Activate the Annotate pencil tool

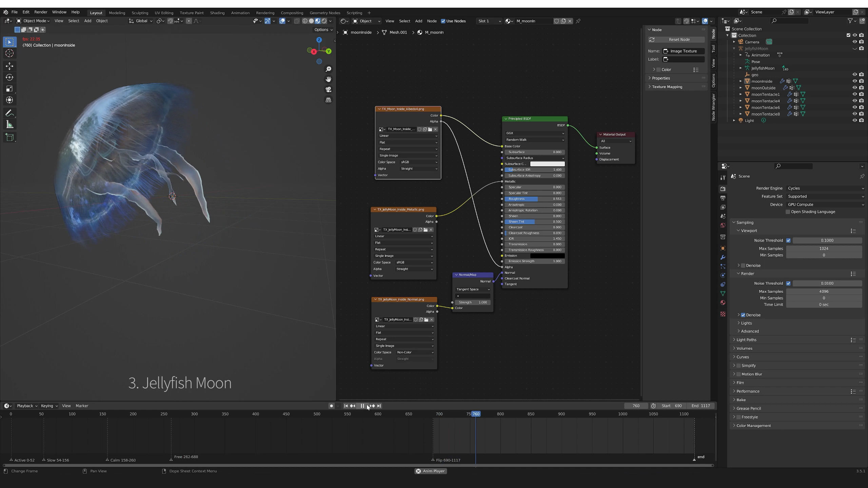(x=9, y=113)
